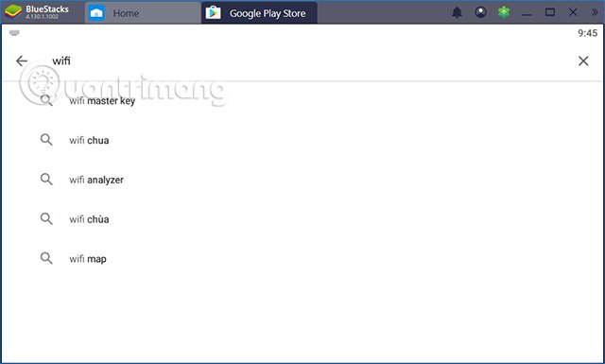
Task: Click the green settings gear icon
Action: point(504,12)
